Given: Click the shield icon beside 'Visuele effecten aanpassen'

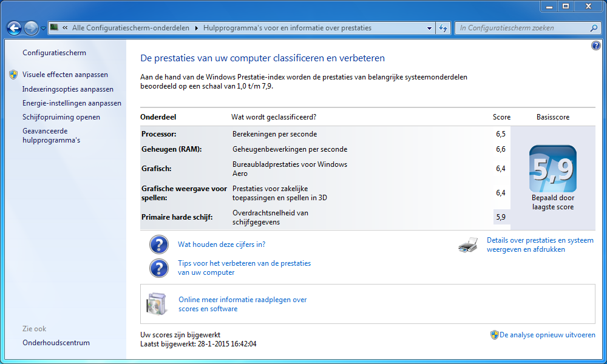Looking at the screenshot, I should point(13,75).
